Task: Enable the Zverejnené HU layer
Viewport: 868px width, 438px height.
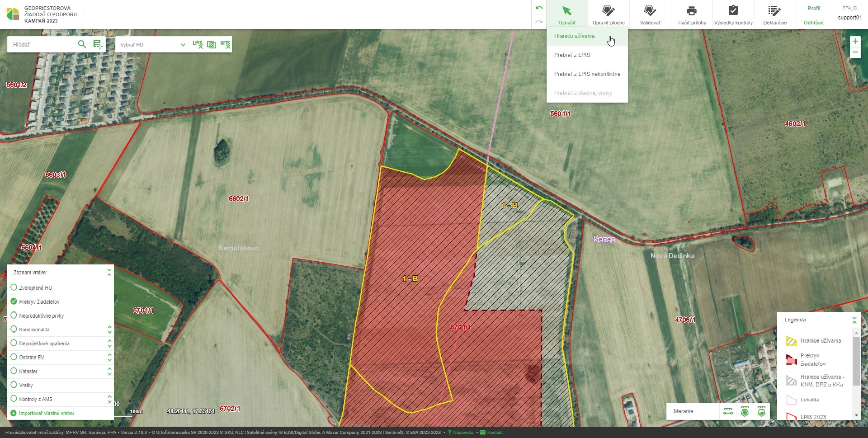Action: coord(14,287)
